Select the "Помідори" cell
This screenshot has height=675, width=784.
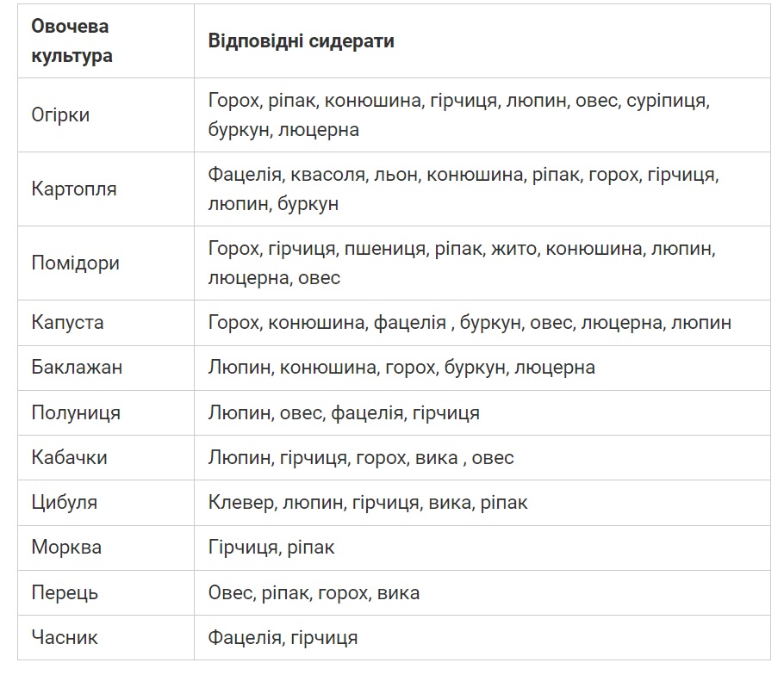click(x=75, y=263)
